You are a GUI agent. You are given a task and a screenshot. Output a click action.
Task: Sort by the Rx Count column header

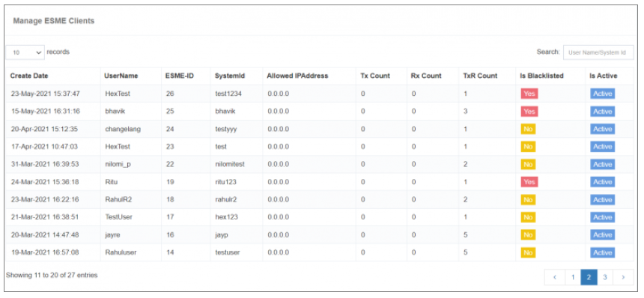tap(426, 76)
